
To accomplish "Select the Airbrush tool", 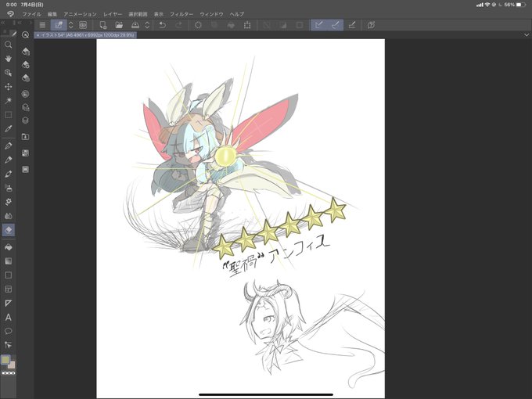I will click(9, 188).
